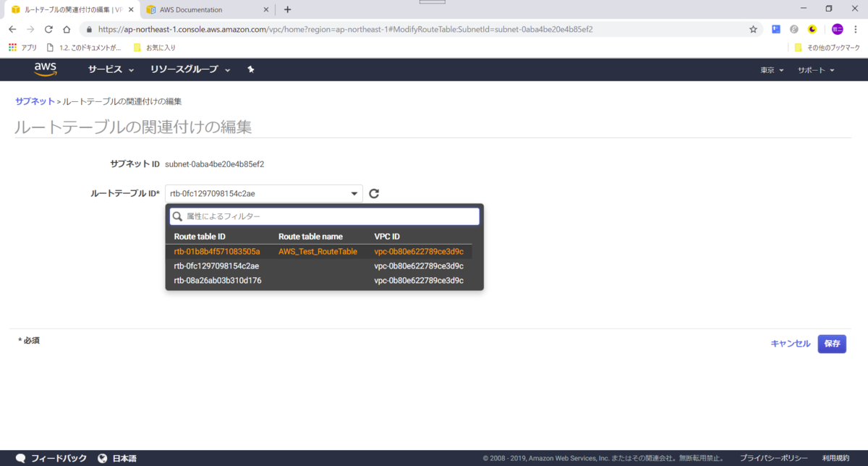Viewport: 868px width, 466px height.
Task: Open a new browser tab with plus icon
Action: 287,9
